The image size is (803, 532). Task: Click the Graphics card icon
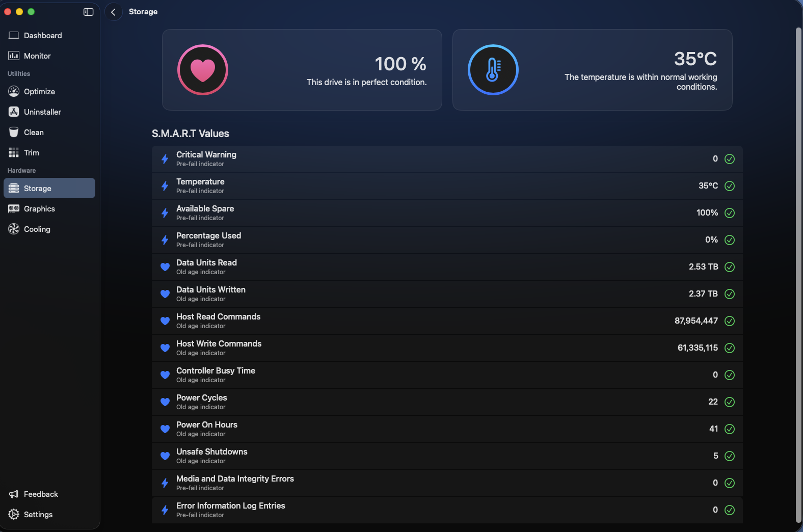click(x=14, y=208)
